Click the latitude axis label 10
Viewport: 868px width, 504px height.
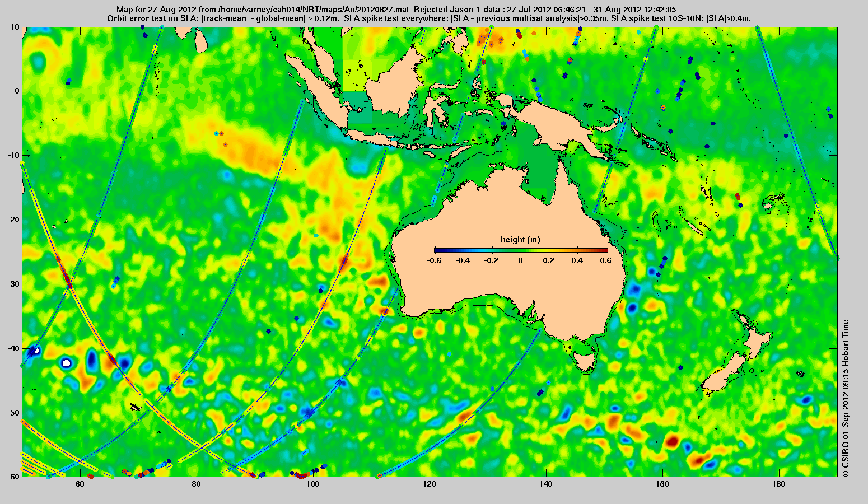tap(15, 27)
